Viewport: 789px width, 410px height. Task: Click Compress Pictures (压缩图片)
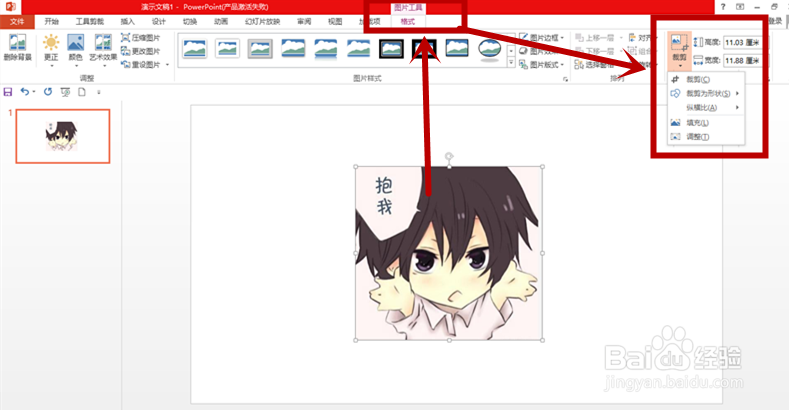[x=140, y=38]
